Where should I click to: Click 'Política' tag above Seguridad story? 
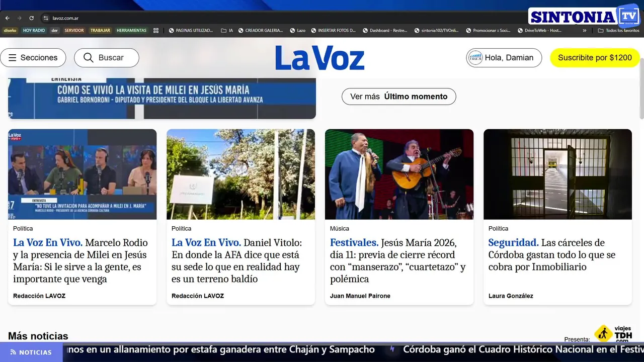(499, 229)
